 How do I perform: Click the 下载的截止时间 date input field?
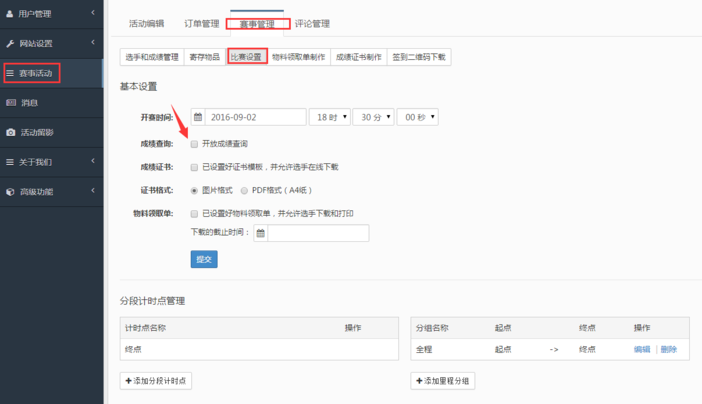[318, 233]
